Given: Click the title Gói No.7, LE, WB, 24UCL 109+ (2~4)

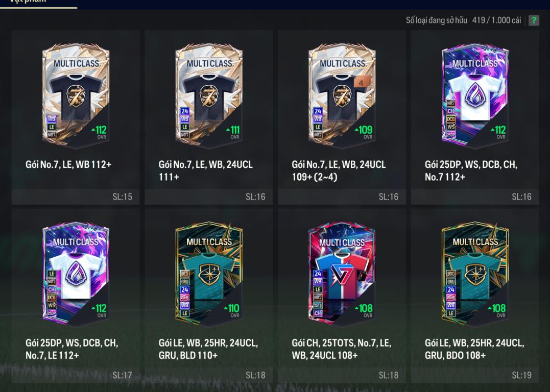Looking at the screenshot, I should pos(339,170).
